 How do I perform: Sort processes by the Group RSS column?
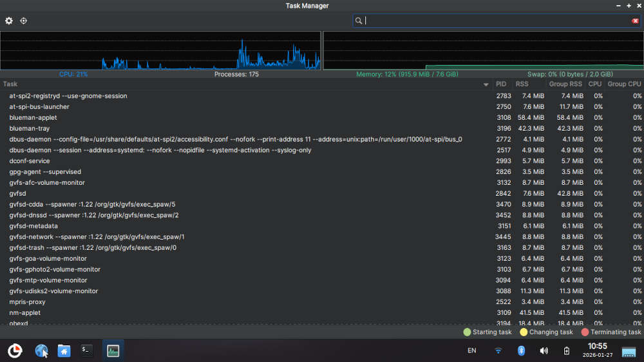click(x=565, y=84)
